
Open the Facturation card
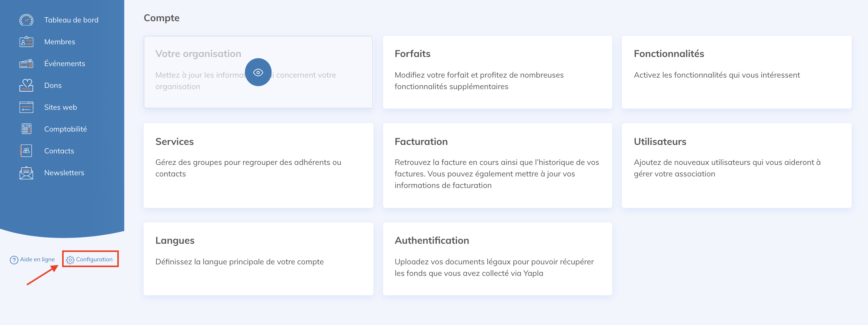tap(497, 165)
